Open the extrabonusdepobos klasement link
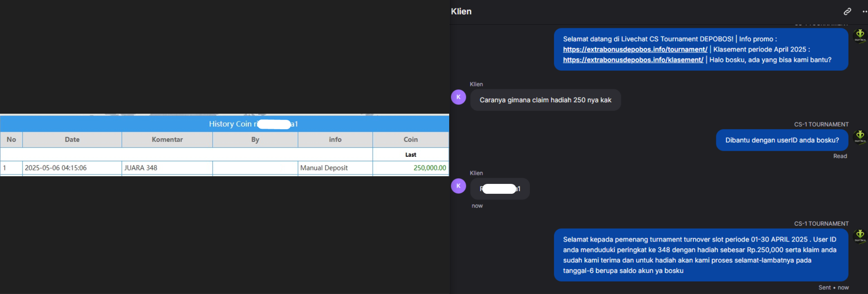 (x=633, y=60)
